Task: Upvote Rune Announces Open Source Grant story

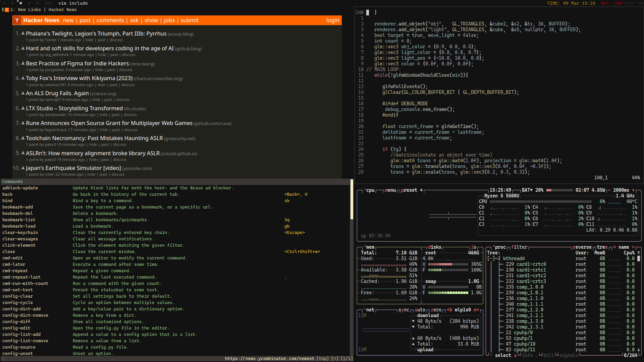Action: tap(23, 123)
